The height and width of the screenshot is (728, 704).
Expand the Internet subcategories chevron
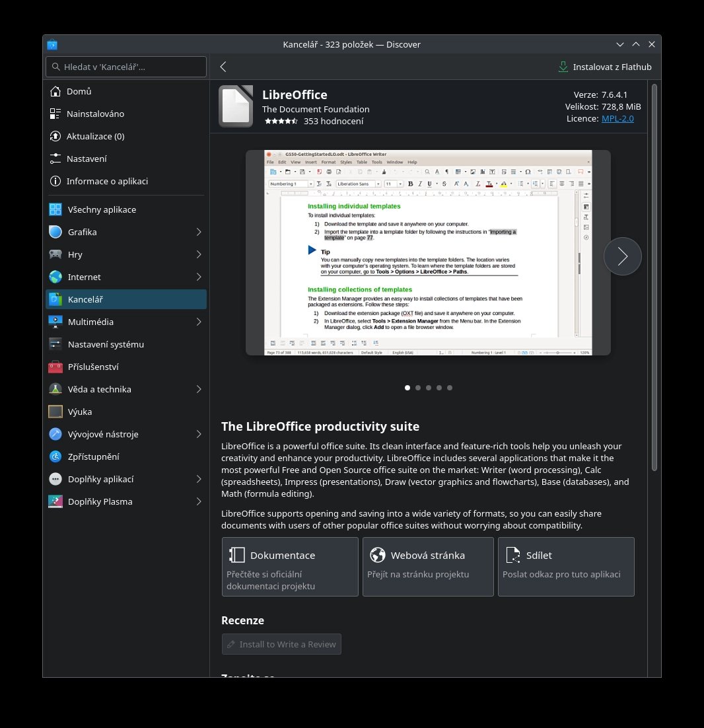click(x=199, y=277)
